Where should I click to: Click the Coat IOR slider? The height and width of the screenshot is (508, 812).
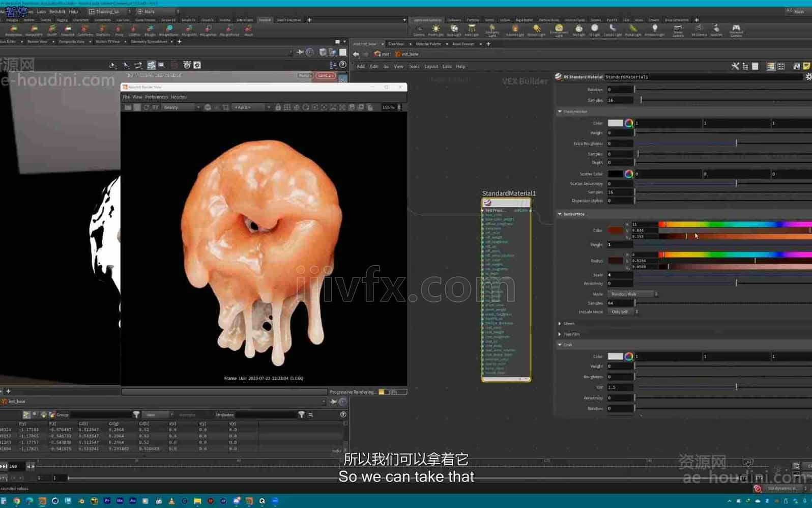tap(723, 387)
